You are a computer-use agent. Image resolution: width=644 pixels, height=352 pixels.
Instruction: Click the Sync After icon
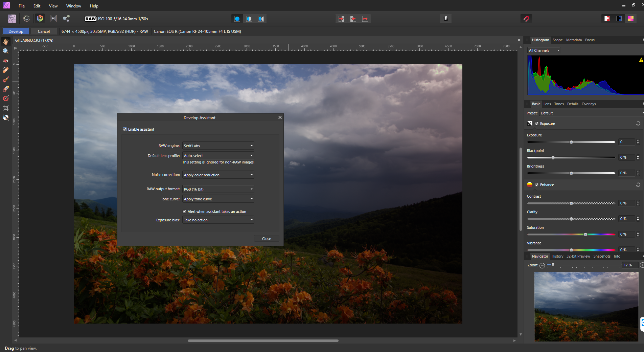353,19
